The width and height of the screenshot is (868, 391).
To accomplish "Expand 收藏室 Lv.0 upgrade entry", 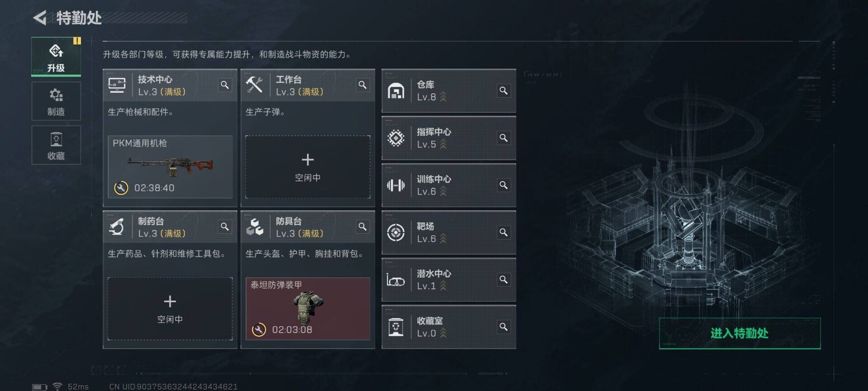I will point(449,327).
